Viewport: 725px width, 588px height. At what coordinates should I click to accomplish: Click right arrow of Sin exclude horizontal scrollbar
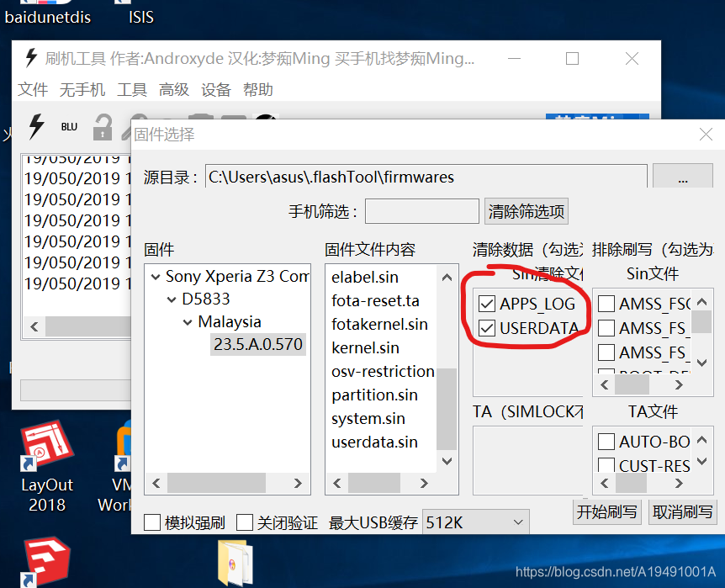coord(679,385)
